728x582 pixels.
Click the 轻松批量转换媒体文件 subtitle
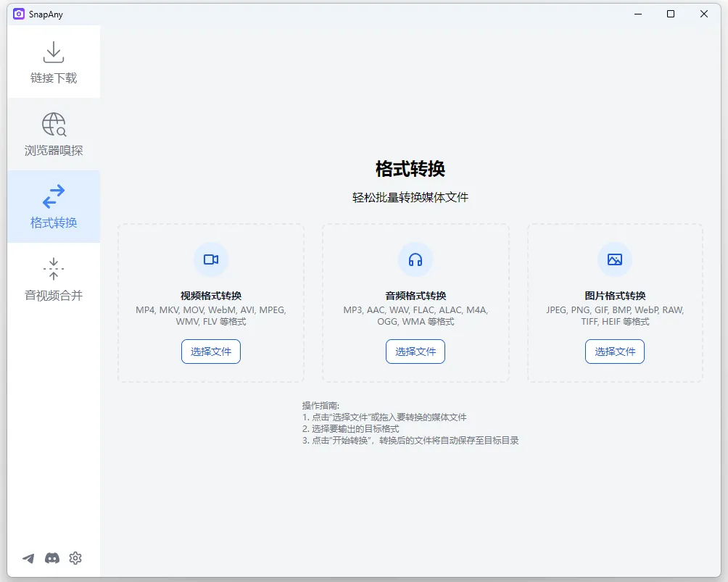(410, 197)
